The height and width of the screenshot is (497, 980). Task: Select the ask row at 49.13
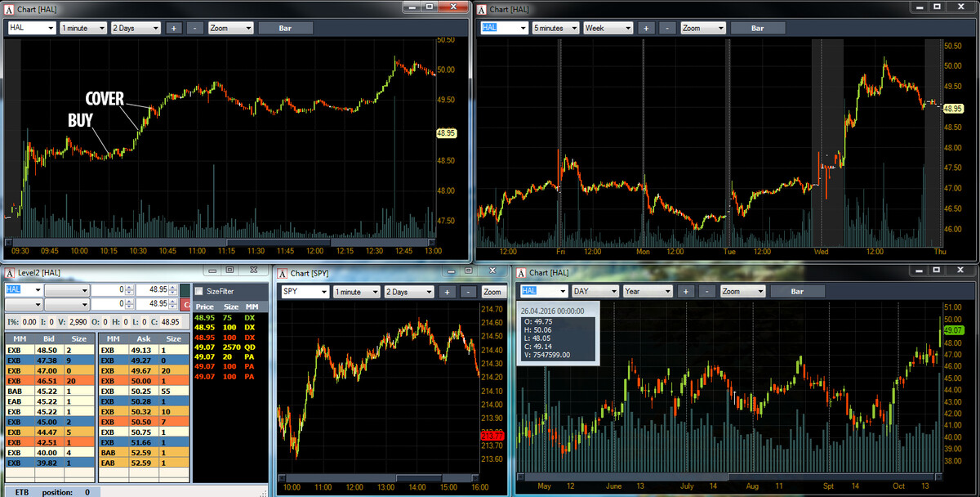[x=143, y=349]
